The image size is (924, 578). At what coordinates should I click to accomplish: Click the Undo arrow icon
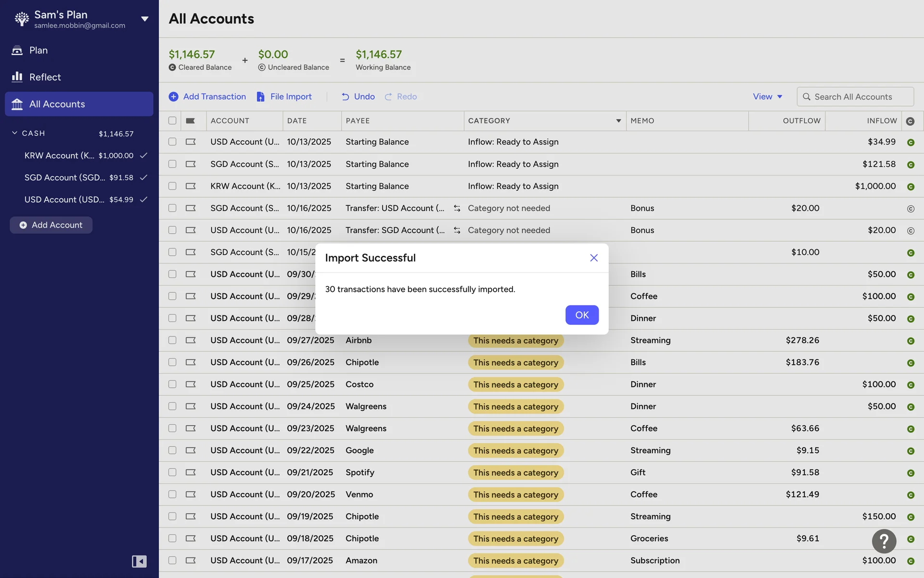tap(345, 97)
